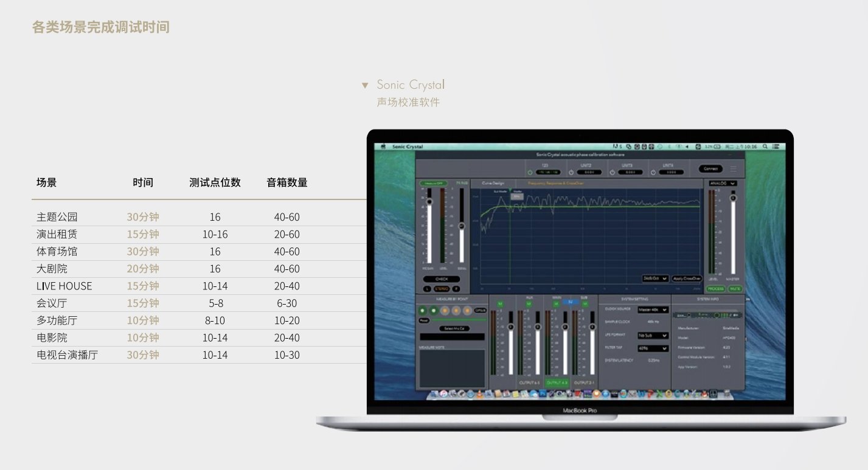Select the last orange measure point circle

tap(467, 310)
